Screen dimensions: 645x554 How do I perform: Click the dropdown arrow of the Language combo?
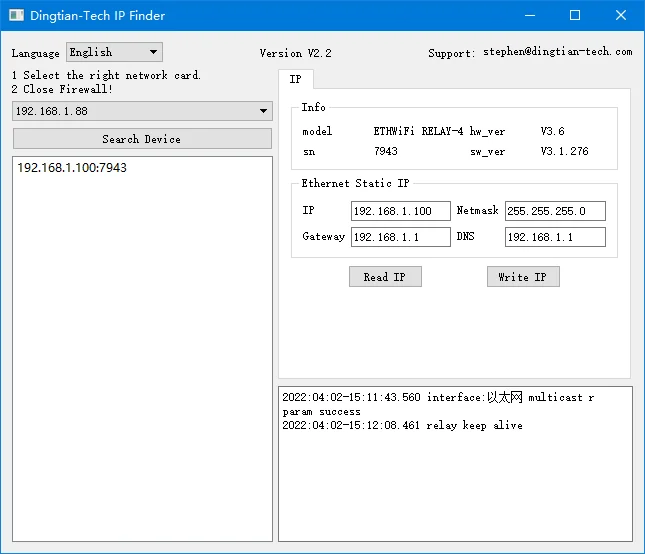[x=153, y=52]
